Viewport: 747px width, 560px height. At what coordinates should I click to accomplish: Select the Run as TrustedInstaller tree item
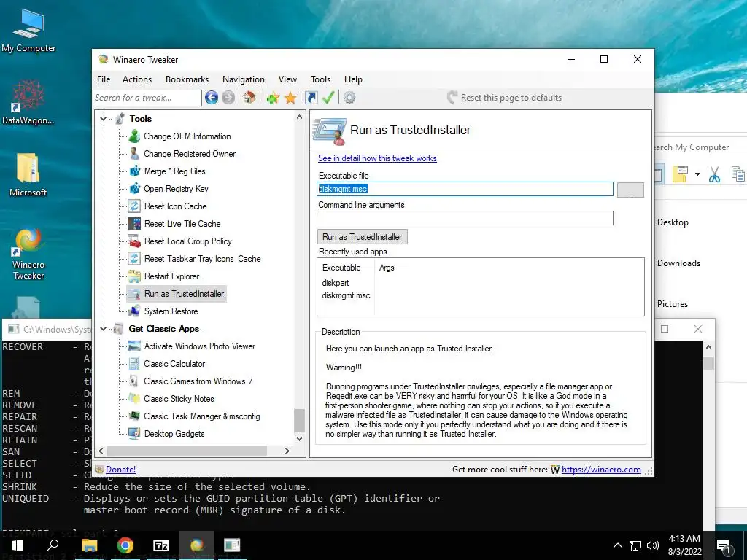[177, 294]
